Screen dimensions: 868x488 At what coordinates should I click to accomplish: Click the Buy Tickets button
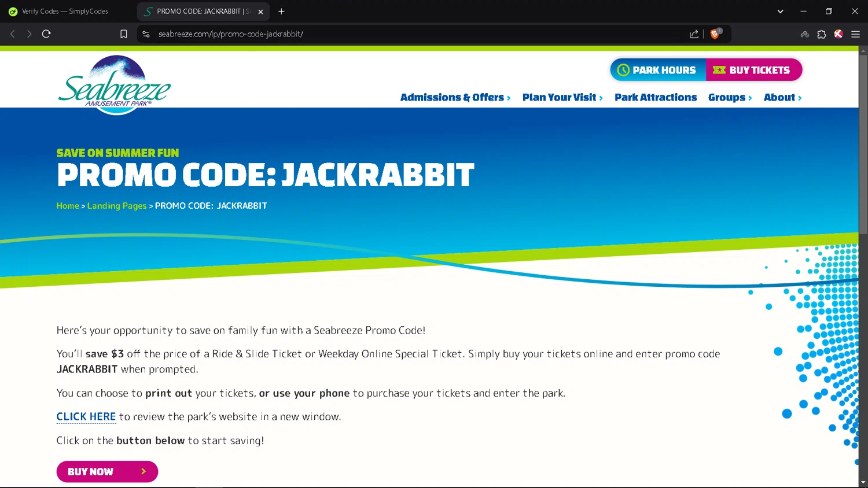753,70
